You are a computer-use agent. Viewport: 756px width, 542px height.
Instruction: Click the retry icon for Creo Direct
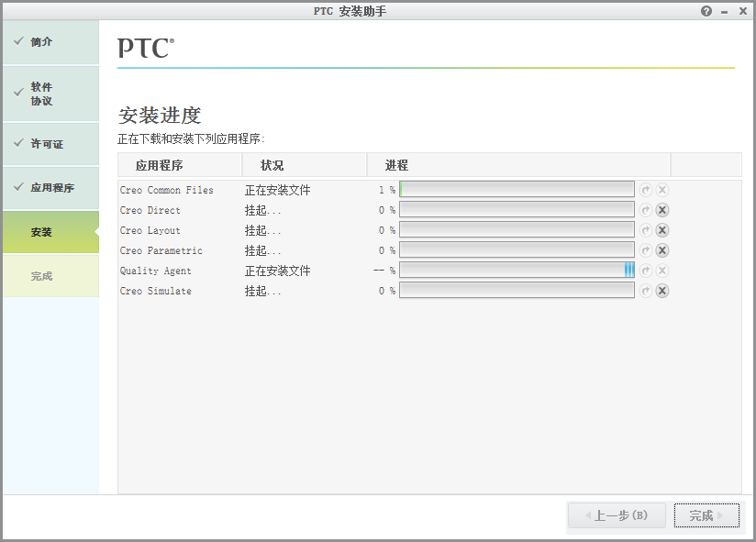pyautogui.click(x=646, y=210)
